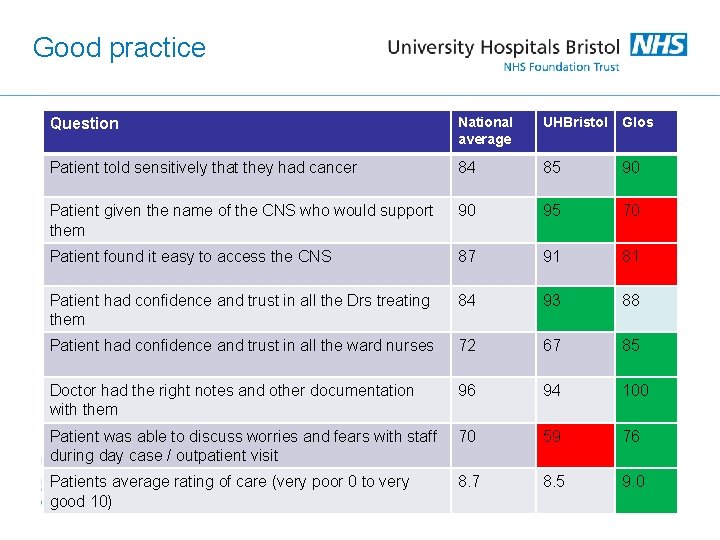Click the blue NHS logo

659,45
